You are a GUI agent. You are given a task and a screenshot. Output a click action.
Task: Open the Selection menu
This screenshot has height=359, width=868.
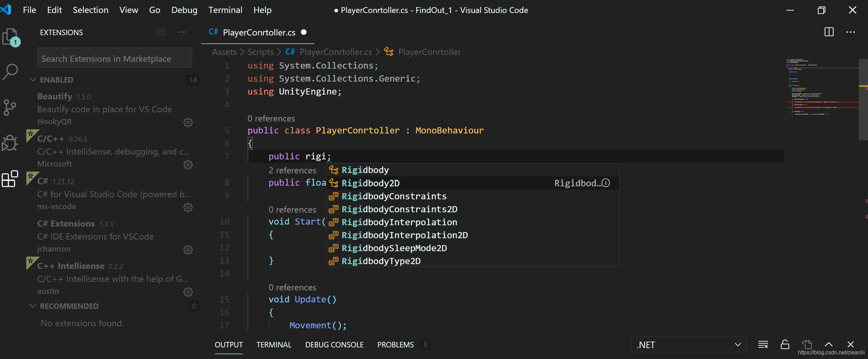pyautogui.click(x=90, y=10)
